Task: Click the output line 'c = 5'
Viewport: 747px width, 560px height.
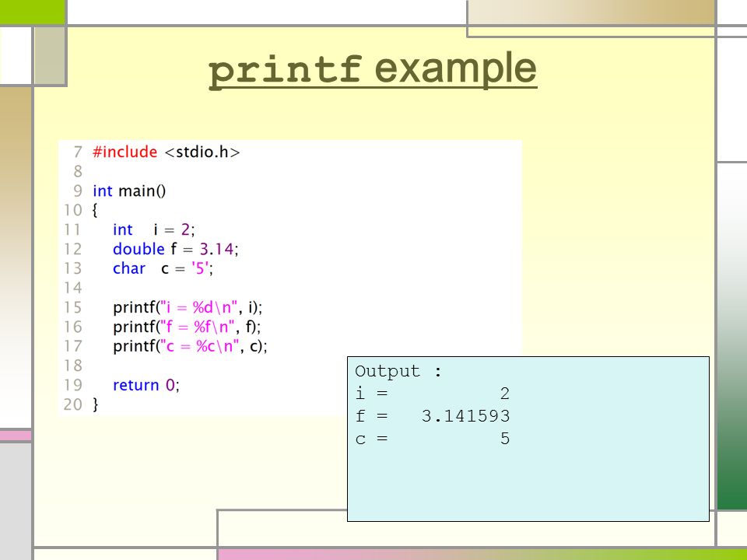Action: coord(433,439)
